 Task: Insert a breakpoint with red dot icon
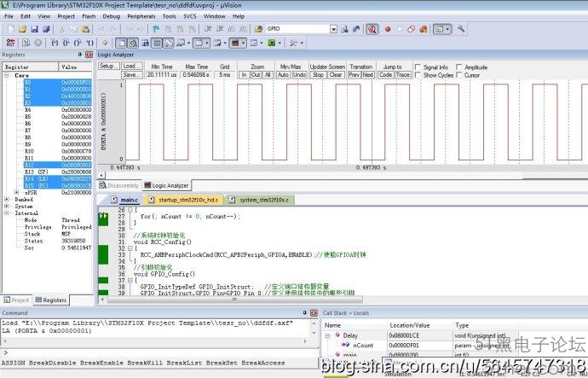pos(388,29)
